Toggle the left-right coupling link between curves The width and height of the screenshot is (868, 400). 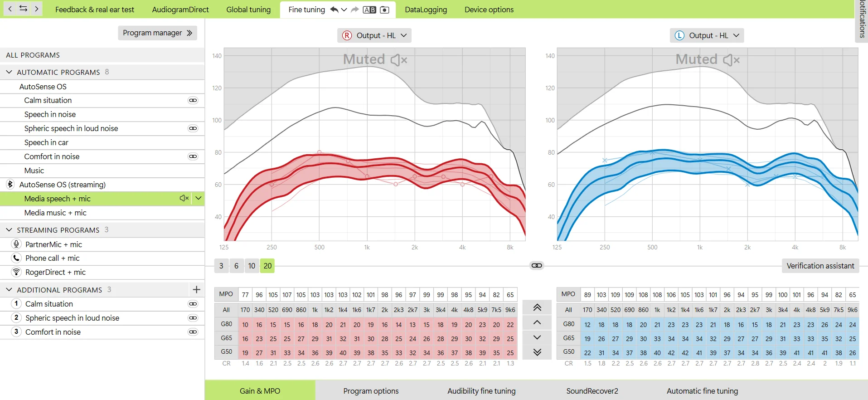[x=537, y=265]
